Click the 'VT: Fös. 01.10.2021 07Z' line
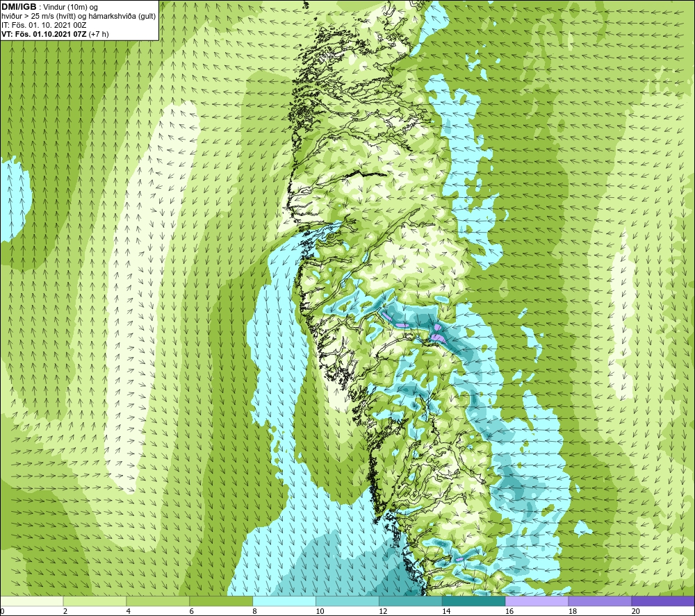The height and width of the screenshot is (616, 695). click(x=55, y=34)
